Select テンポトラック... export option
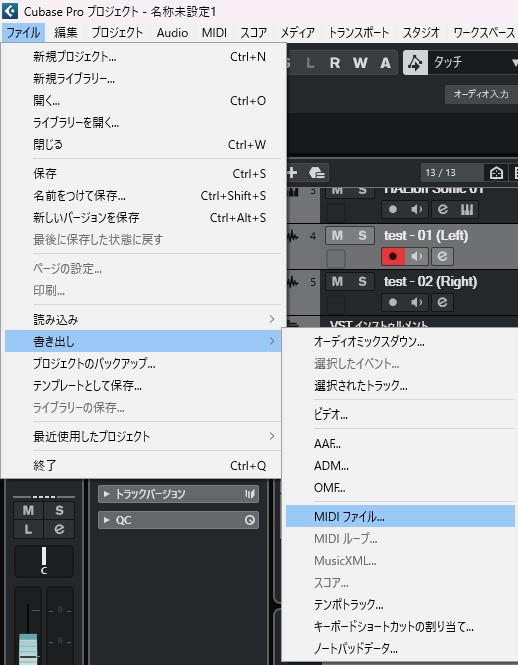 400,604
